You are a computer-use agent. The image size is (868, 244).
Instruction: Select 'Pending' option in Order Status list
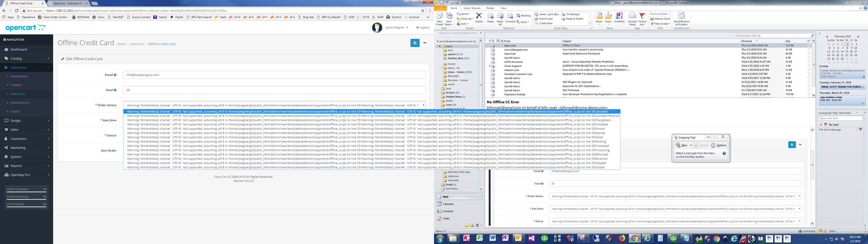coord(372,142)
